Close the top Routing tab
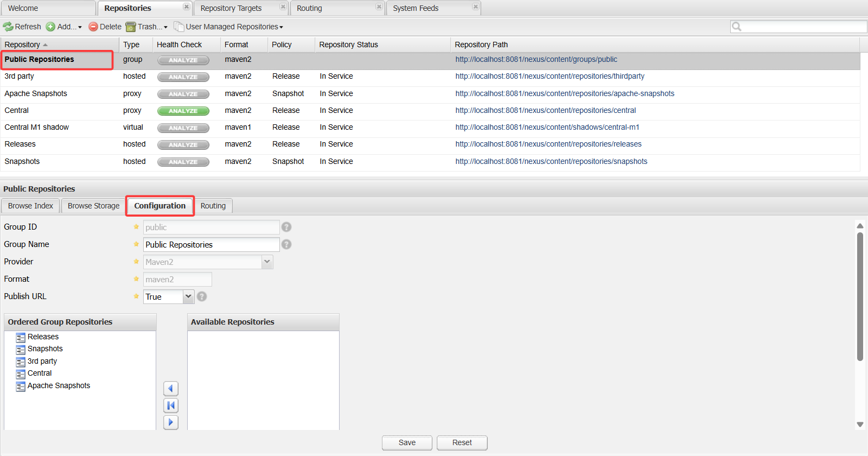This screenshot has height=456, width=868. point(379,7)
